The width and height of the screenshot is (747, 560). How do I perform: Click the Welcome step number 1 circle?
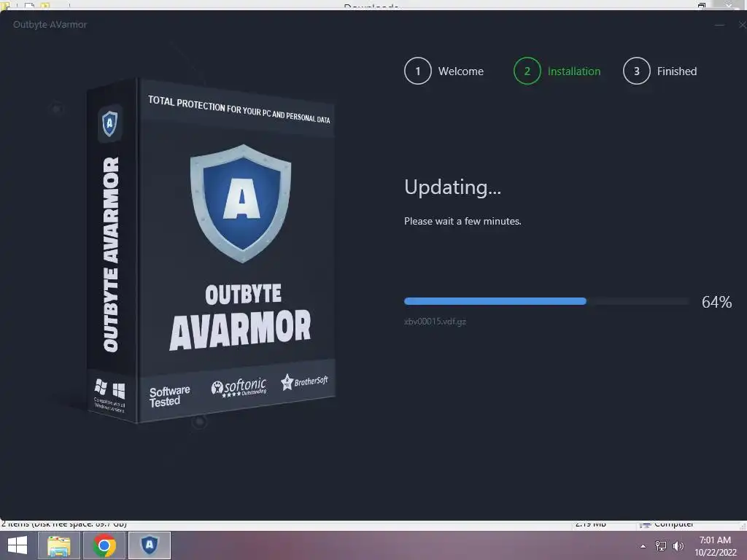click(x=418, y=71)
